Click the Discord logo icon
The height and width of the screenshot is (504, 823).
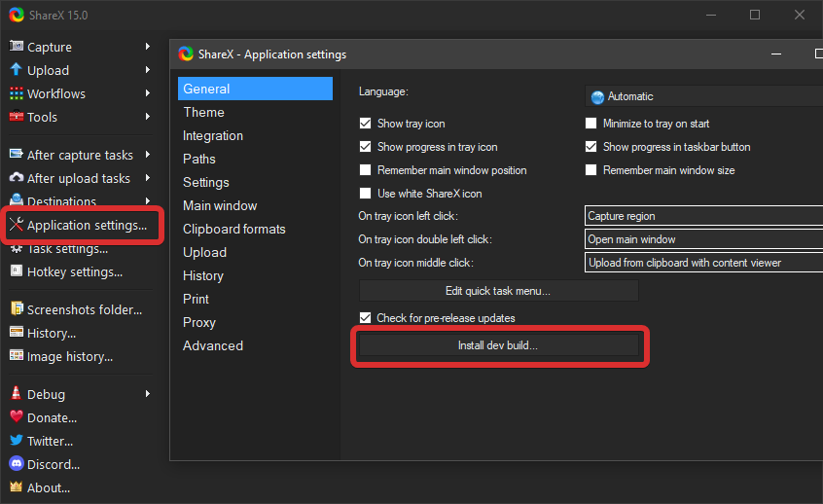pyautogui.click(x=17, y=464)
